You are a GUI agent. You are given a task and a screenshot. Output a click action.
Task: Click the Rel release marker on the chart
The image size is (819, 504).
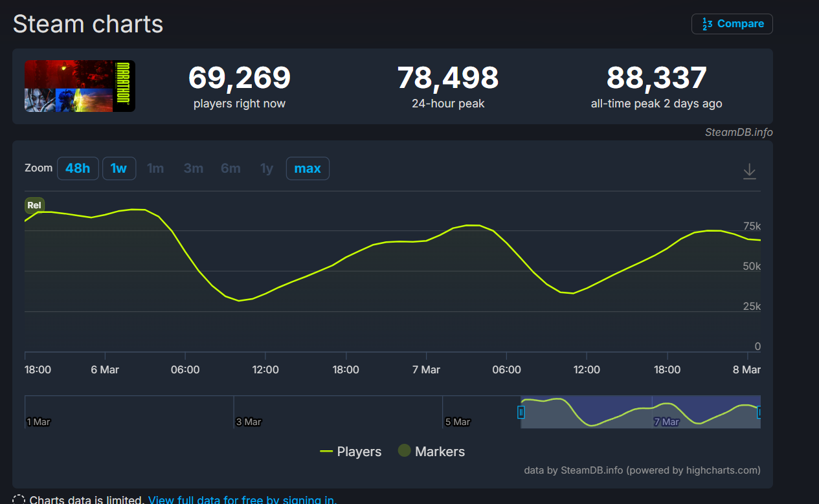(x=34, y=206)
